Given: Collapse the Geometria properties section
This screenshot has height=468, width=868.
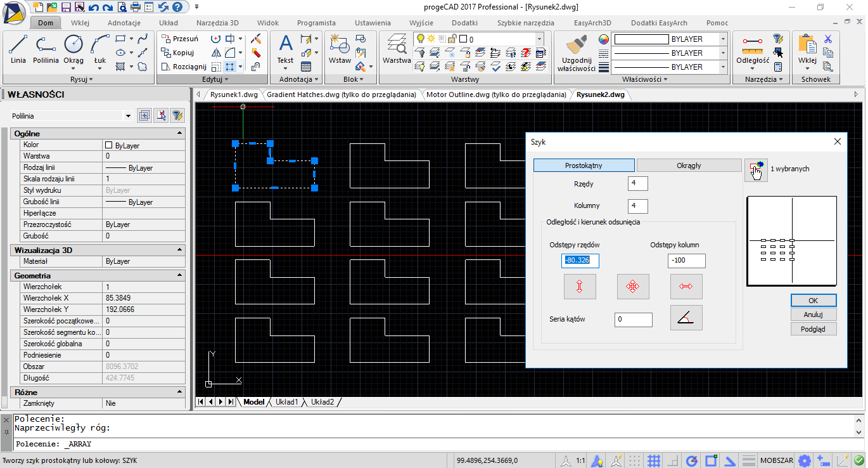Looking at the screenshot, I should pos(179,276).
